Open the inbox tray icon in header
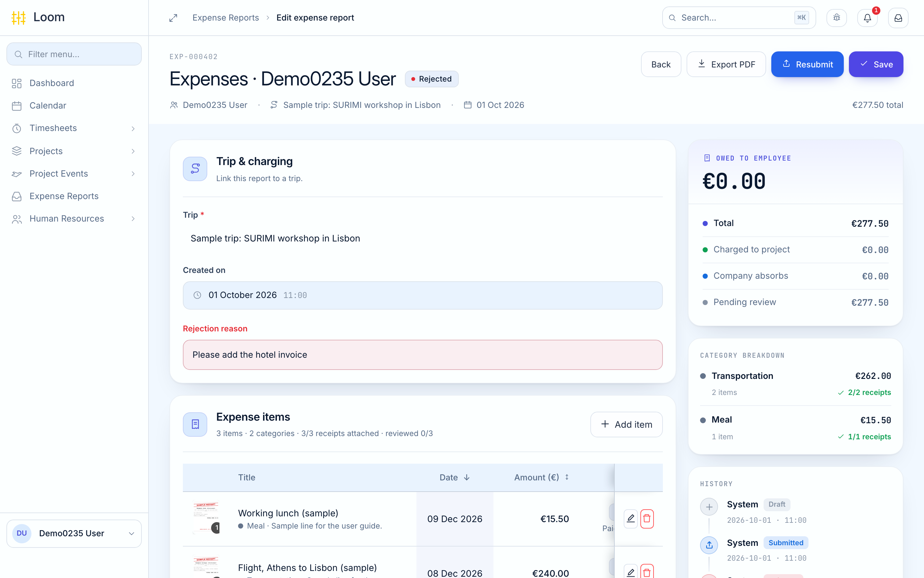Viewport: 924px width, 578px height. [898, 18]
